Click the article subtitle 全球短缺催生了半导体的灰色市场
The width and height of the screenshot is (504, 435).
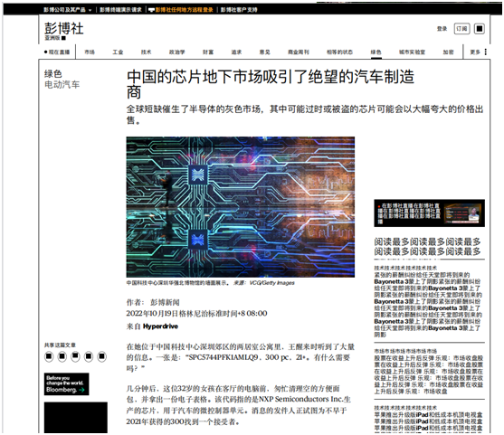tap(304, 114)
